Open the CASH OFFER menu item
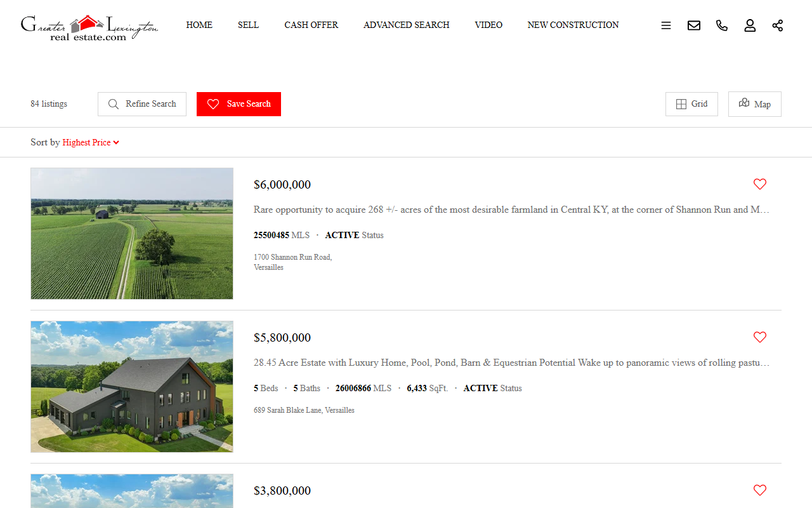 tap(311, 25)
